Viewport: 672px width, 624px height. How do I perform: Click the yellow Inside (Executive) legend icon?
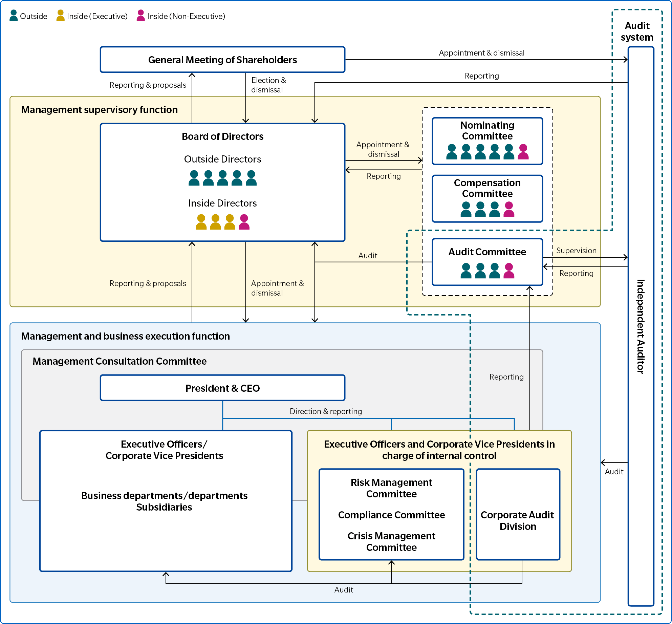(x=61, y=16)
